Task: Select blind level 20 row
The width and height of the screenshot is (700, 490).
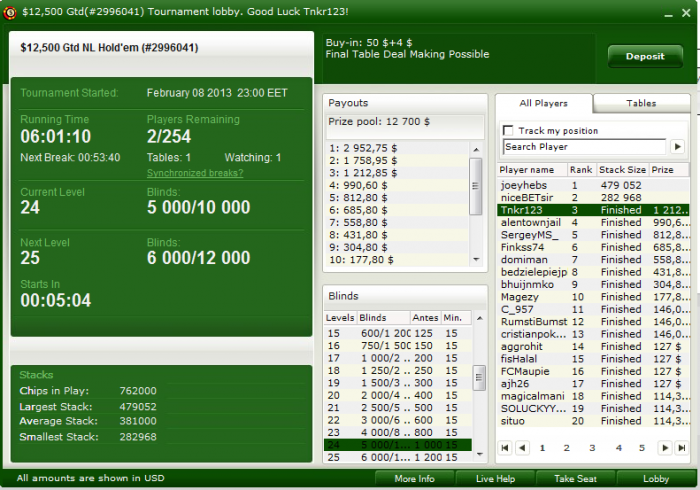Action: pyautogui.click(x=398, y=395)
